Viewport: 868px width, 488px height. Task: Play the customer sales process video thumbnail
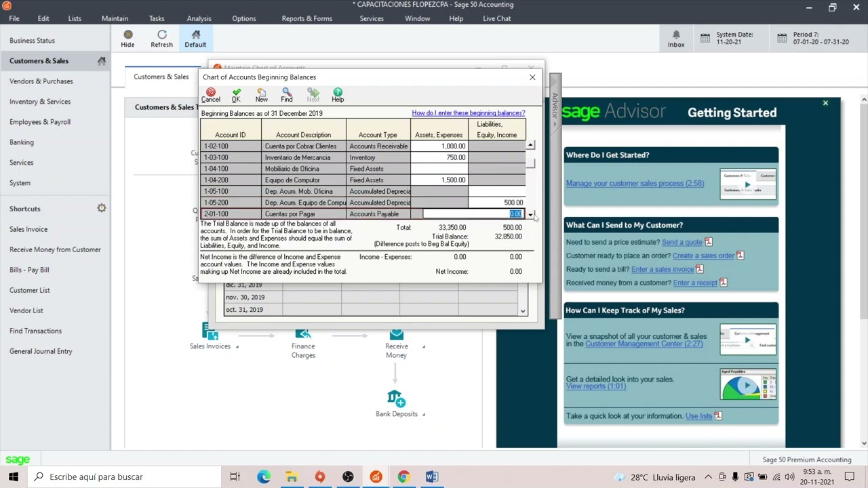748,184
